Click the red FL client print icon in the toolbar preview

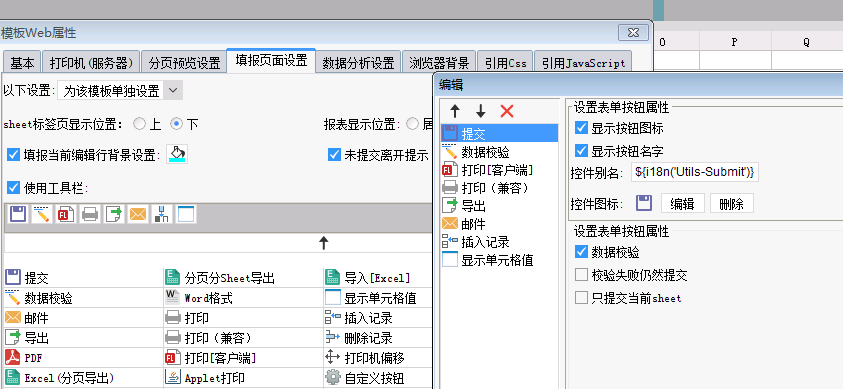[x=66, y=214]
